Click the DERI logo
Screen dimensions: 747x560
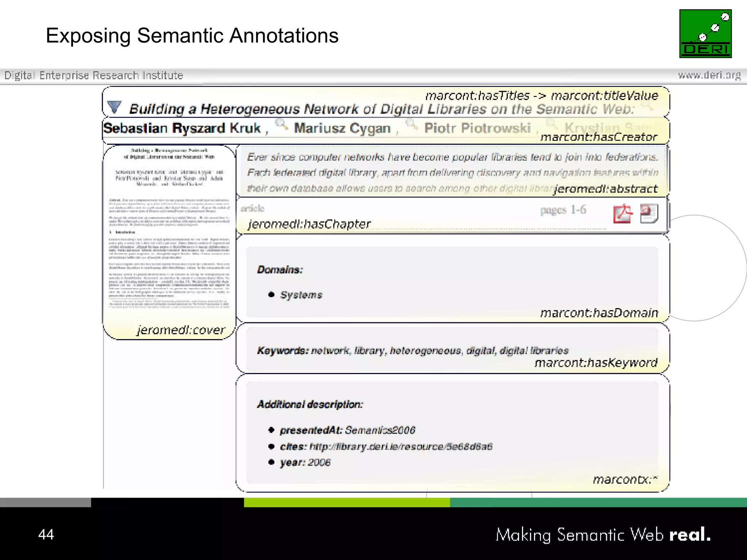pyautogui.click(x=705, y=34)
